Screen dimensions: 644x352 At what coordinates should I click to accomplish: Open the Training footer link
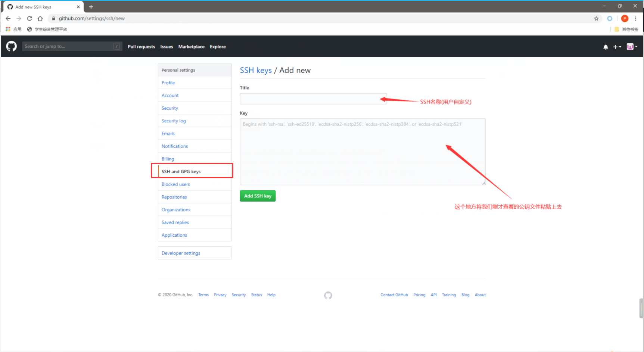click(449, 295)
